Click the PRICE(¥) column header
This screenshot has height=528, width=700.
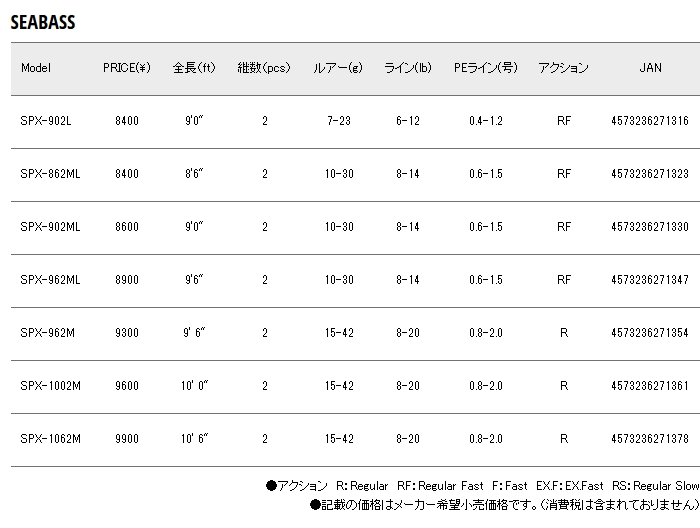tap(127, 68)
